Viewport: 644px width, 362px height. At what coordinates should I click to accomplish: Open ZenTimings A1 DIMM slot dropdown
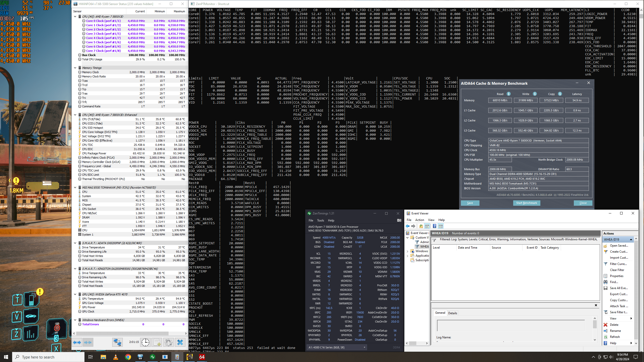pos(337,347)
